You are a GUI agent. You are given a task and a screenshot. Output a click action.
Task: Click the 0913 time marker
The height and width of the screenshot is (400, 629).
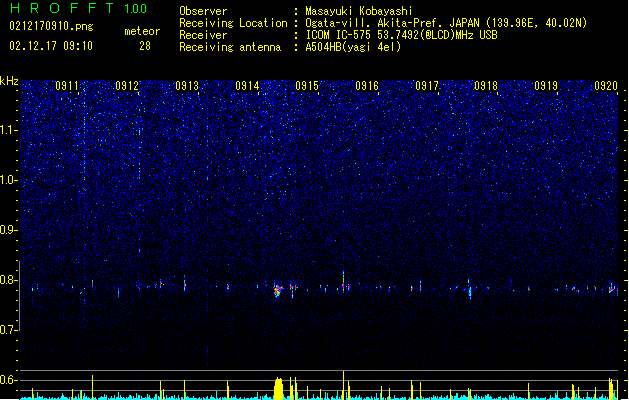pyautogui.click(x=187, y=86)
